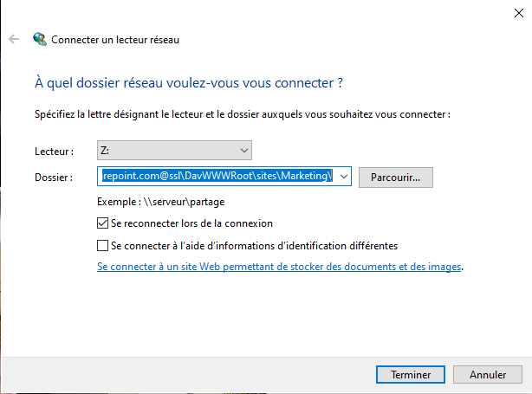Screen dimensions: 532x394
Task: Expand the Dossier path history dropdown arrow
Action: (x=344, y=177)
